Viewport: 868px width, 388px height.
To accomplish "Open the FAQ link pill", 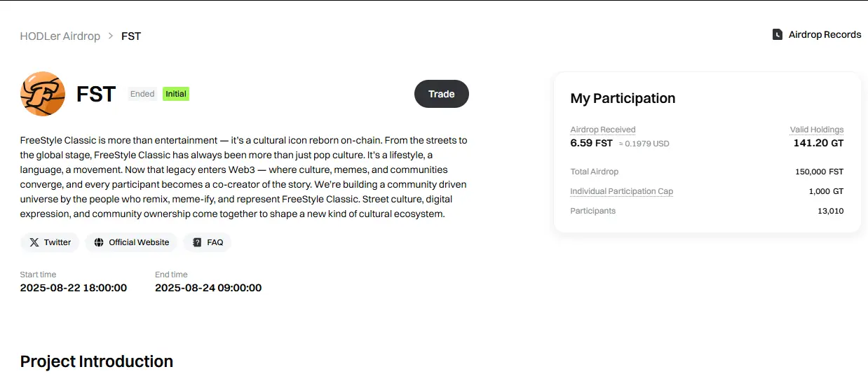I will [208, 242].
